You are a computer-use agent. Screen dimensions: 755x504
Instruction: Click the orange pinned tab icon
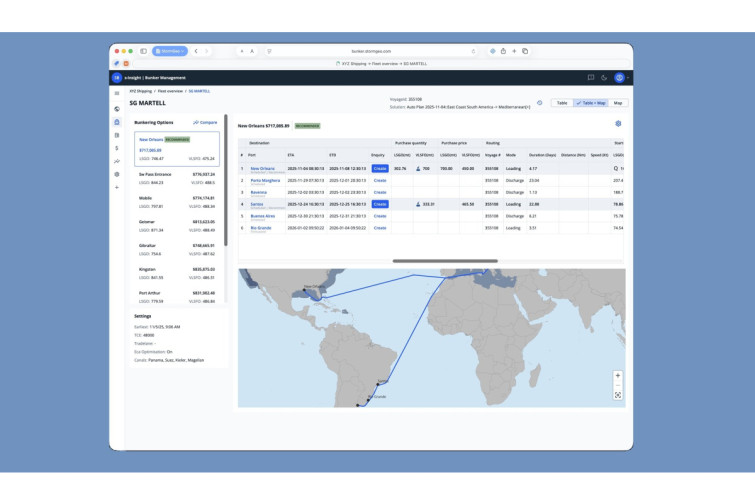pos(126,64)
